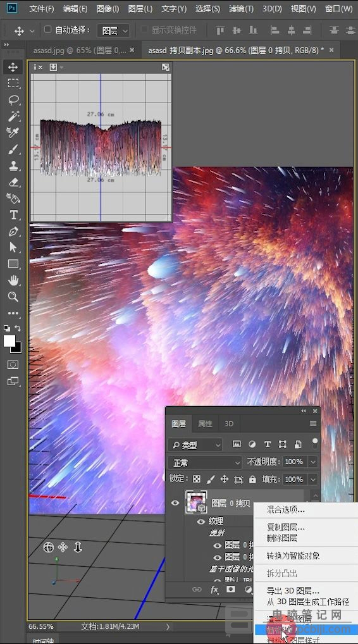The height and width of the screenshot is (644, 358).
Task: Select the Horizontal Type tool
Action: (13, 215)
